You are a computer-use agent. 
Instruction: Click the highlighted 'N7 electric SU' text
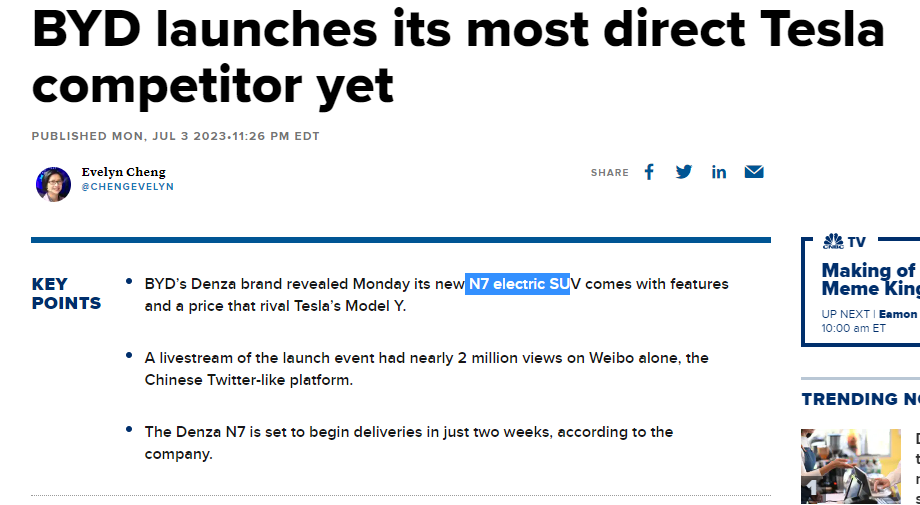click(518, 284)
